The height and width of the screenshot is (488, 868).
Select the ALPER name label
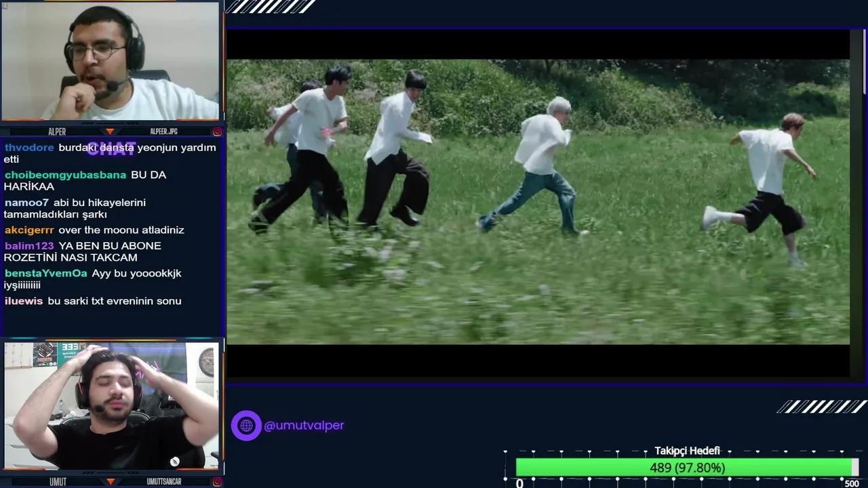point(57,131)
